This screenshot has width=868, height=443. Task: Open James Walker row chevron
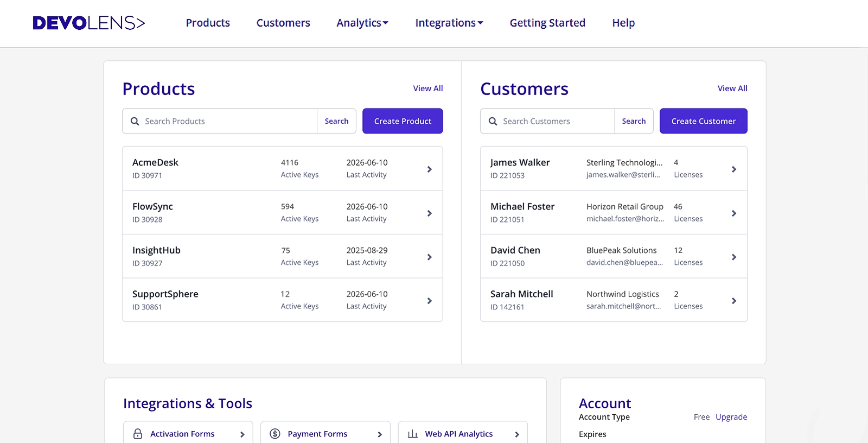point(734,169)
